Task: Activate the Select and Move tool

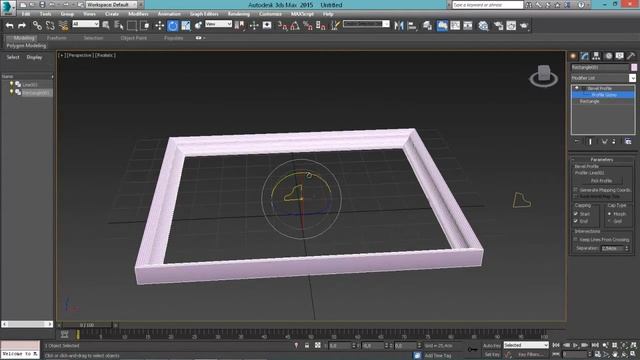Action: pos(160,26)
